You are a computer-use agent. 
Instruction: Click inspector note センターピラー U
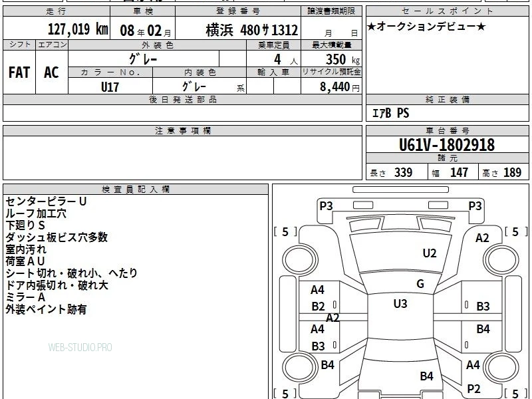click(46, 201)
